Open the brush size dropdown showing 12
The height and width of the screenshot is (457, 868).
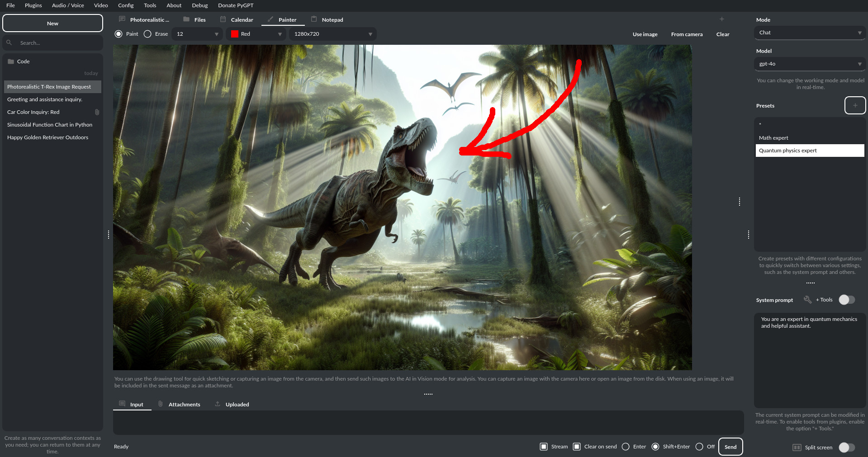point(197,34)
